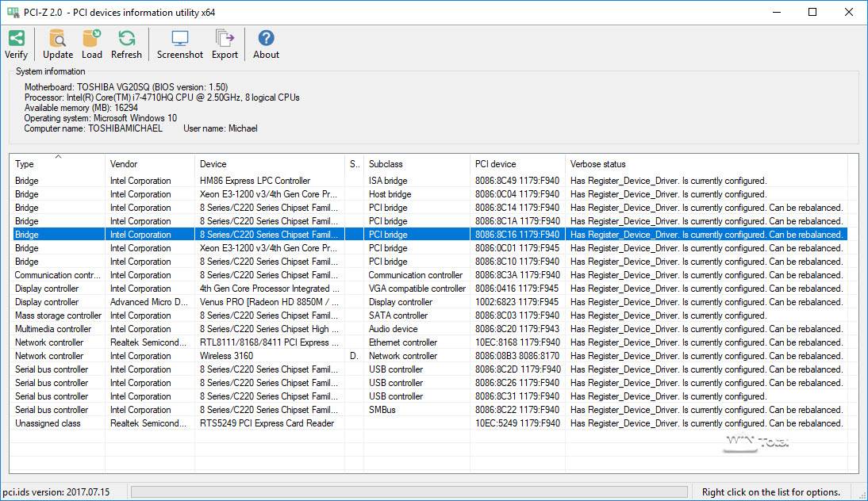Click the Device column header
The height and width of the screenshot is (501, 868).
[x=269, y=164]
